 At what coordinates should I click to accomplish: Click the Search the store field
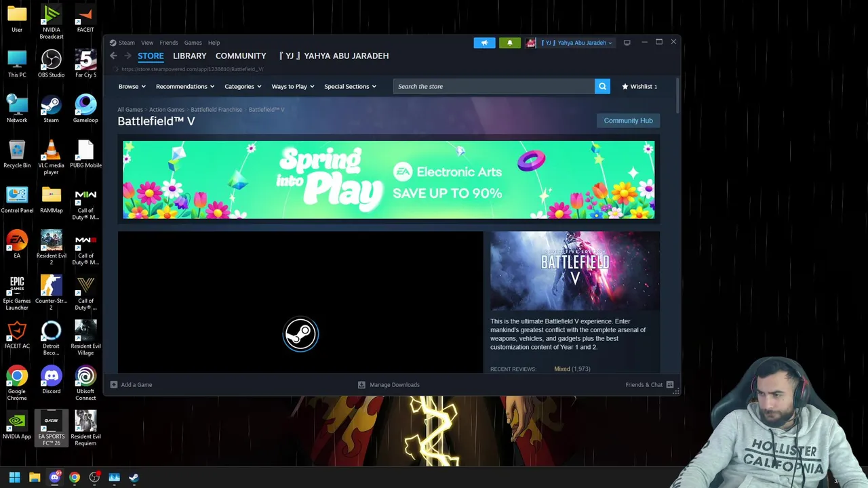(x=494, y=86)
